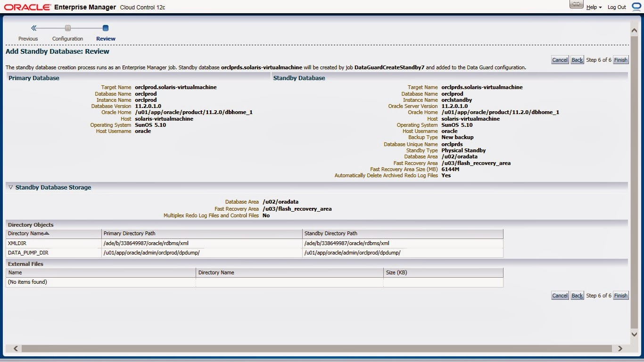Click the resize arrows icon beside Help
Image resolution: width=644 pixels, height=362 pixels.
click(x=576, y=4)
